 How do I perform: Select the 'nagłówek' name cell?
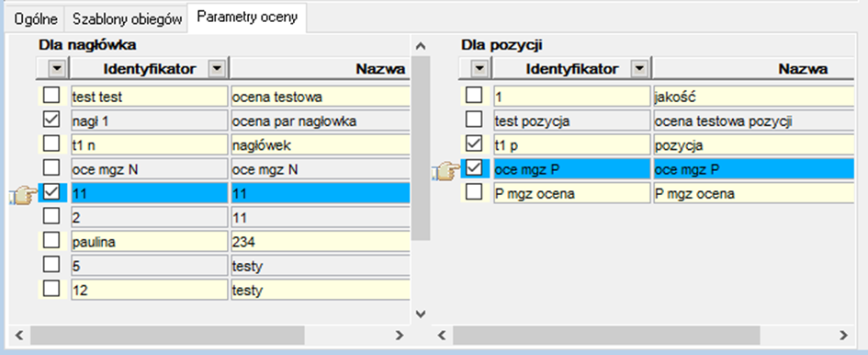(x=320, y=144)
